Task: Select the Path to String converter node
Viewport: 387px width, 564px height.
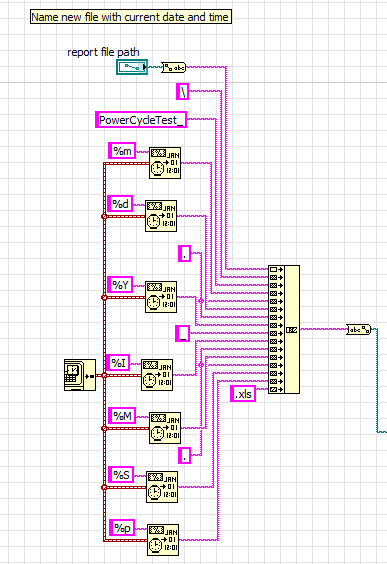Action: tap(174, 67)
